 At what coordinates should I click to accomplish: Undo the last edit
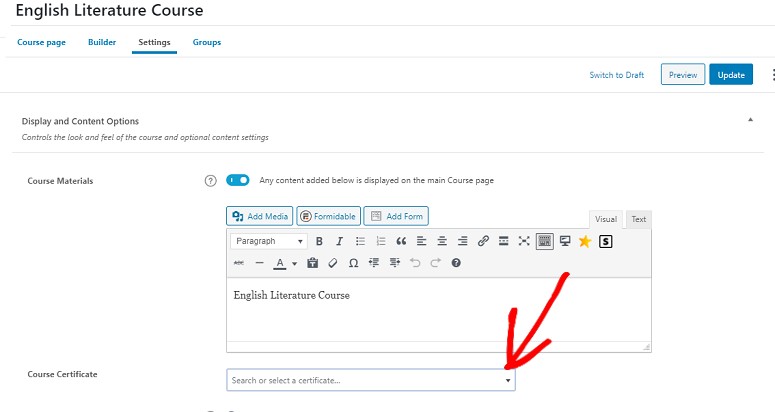(x=415, y=263)
